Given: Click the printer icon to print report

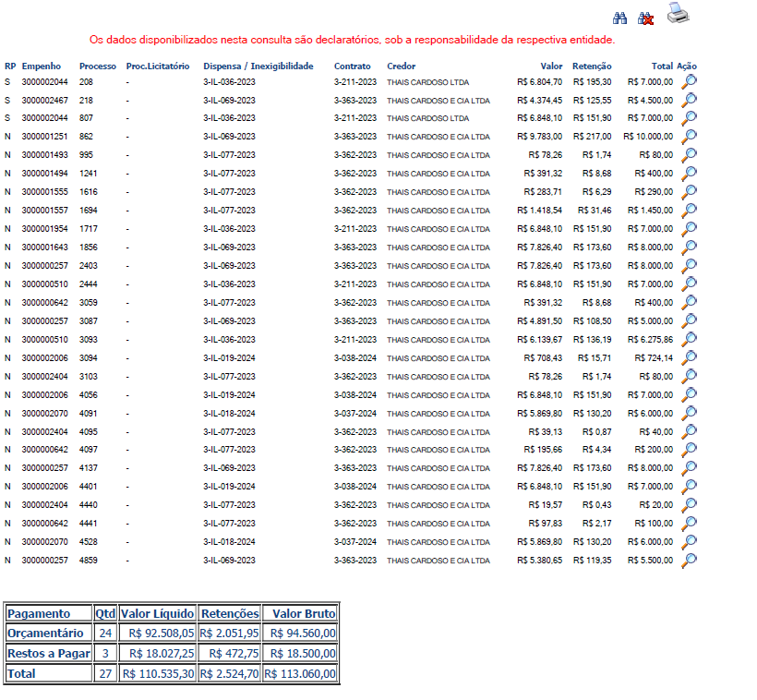Looking at the screenshot, I should [679, 13].
